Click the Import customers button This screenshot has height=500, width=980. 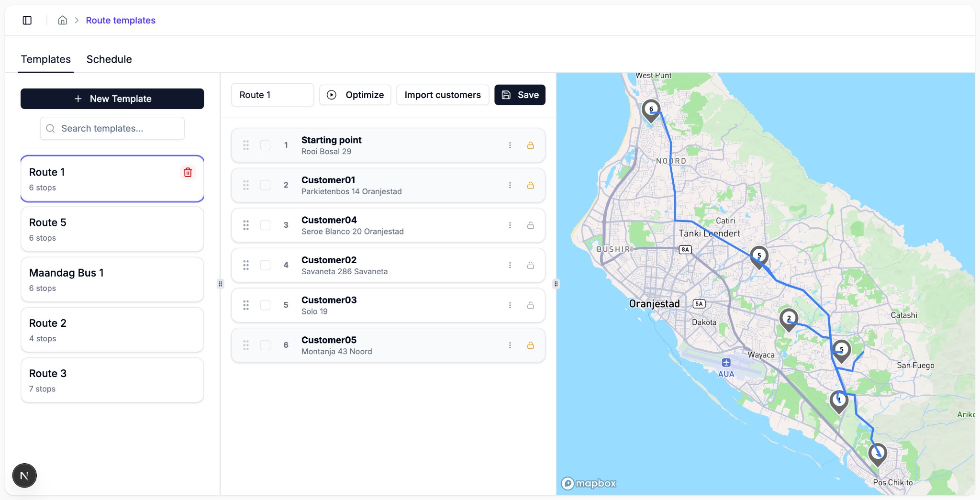pos(442,95)
